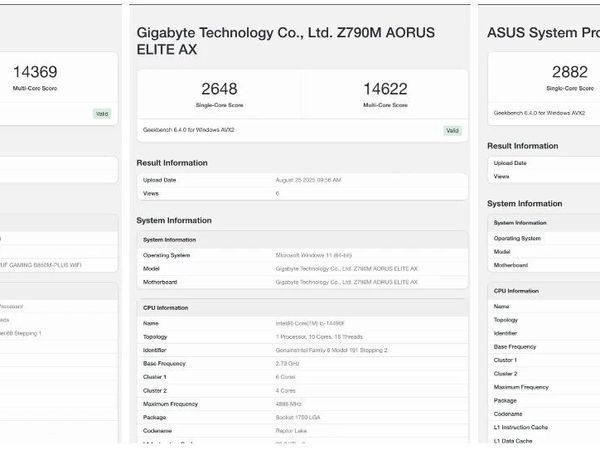Click the 'Cluster 2' label in the Gigabyte panel
Viewport: 600px width, 450px height.
155,391
